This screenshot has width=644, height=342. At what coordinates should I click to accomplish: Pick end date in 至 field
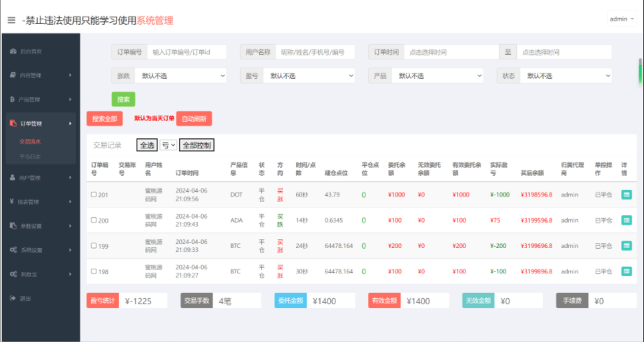(564, 52)
